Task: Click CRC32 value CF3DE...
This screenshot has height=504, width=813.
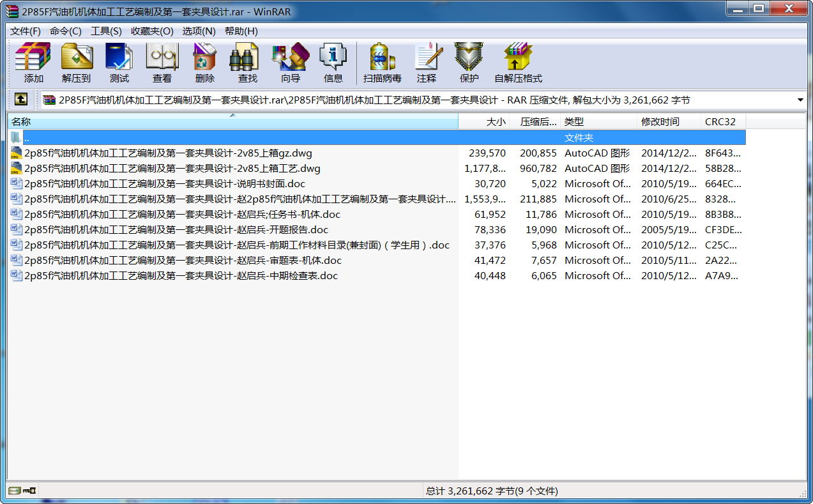Action: [x=723, y=229]
